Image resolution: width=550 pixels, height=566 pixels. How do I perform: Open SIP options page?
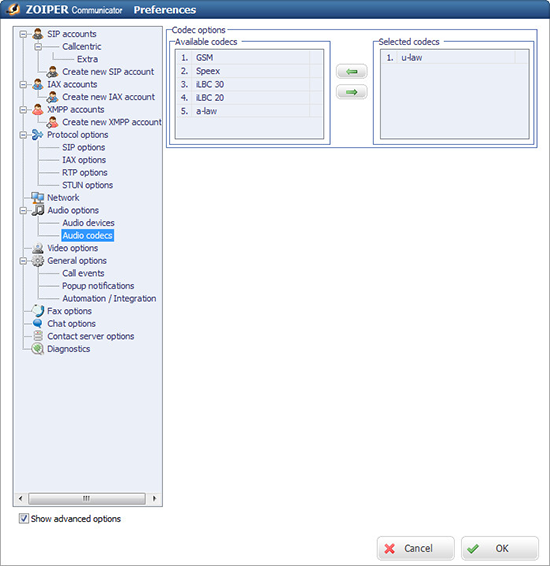pos(83,147)
